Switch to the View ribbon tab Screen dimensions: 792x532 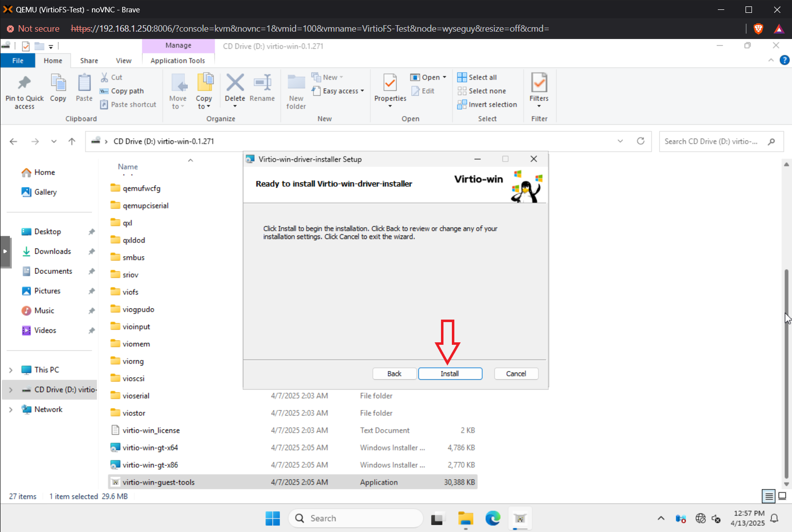coord(124,61)
